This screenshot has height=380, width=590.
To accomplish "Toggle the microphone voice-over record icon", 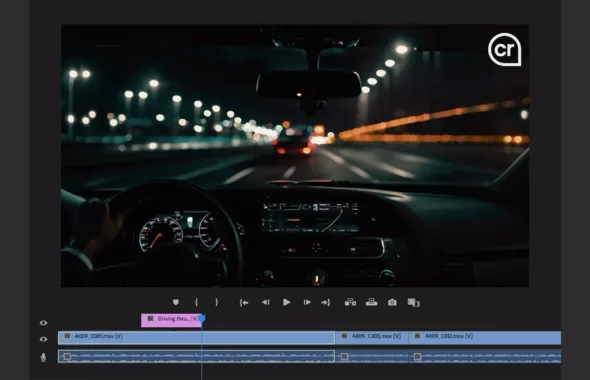I will pyautogui.click(x=43, y=357).
